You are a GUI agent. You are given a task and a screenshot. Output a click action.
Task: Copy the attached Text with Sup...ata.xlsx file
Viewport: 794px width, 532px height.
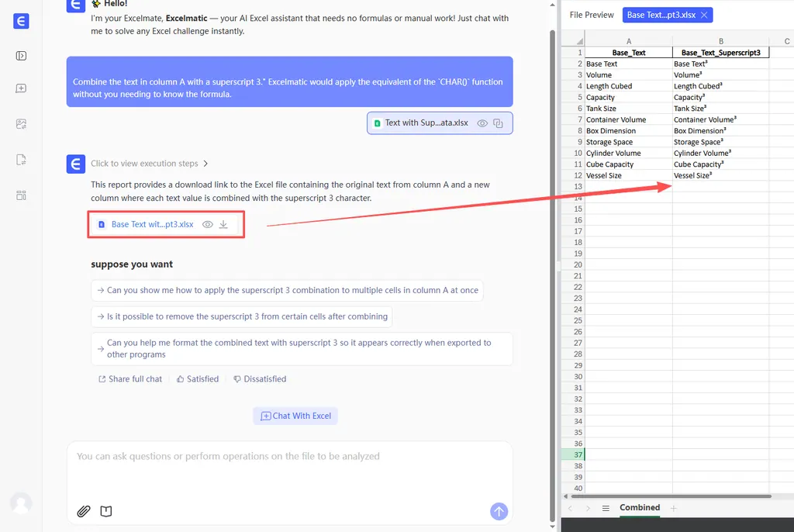[x=499, y=123]
